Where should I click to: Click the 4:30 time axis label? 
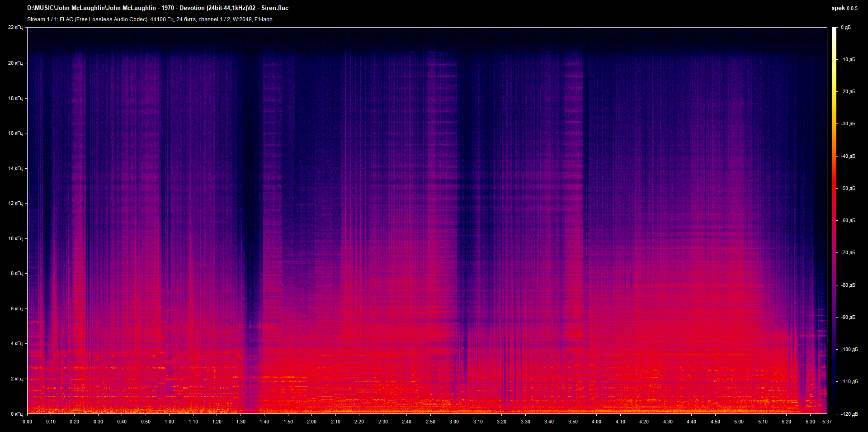[668, 422]
